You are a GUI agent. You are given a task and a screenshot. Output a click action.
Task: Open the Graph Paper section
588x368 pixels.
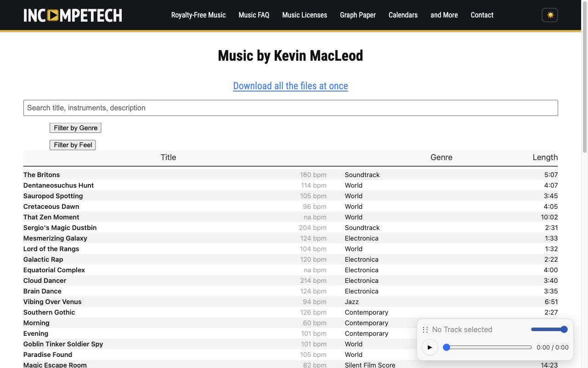pos(358,15)
